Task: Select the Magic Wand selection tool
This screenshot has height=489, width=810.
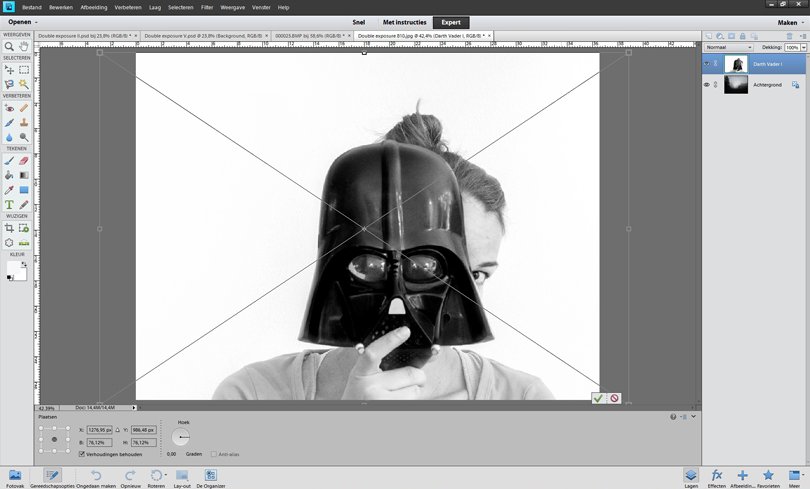Action: pyautogui.click(x=24, y=84)
